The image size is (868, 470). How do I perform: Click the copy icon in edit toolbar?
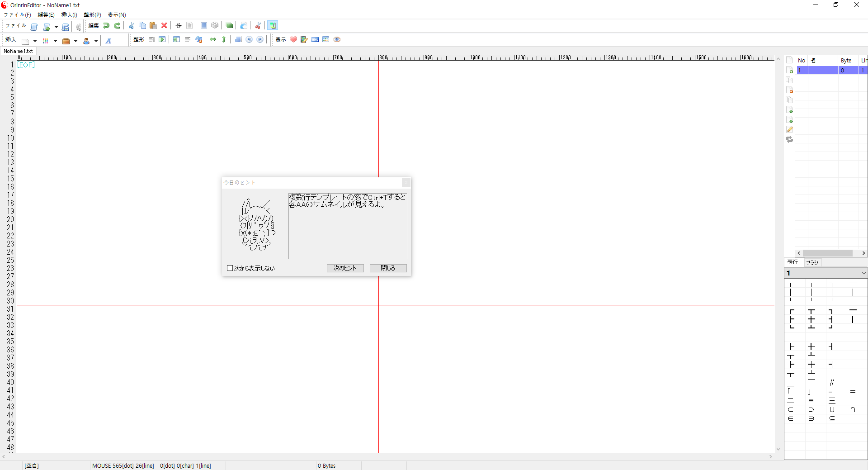pyautogui.click(x=142, y=26)
